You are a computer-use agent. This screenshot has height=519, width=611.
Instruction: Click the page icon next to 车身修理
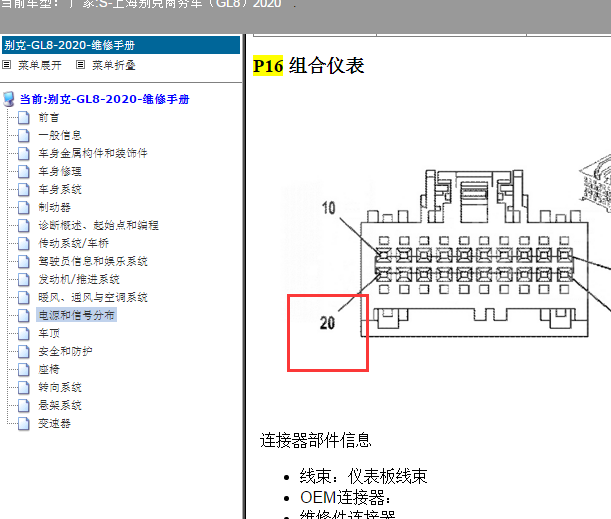(x=23, y=171)
